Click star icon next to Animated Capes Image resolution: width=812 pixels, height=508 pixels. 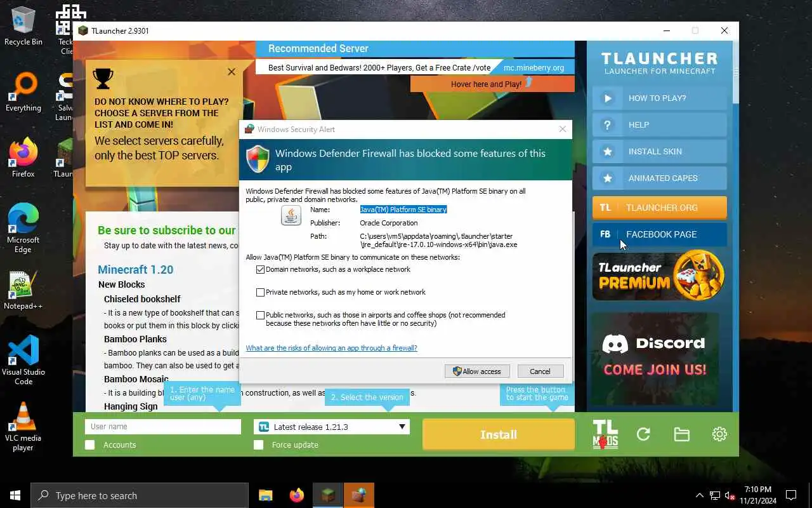tap(608, 178)
